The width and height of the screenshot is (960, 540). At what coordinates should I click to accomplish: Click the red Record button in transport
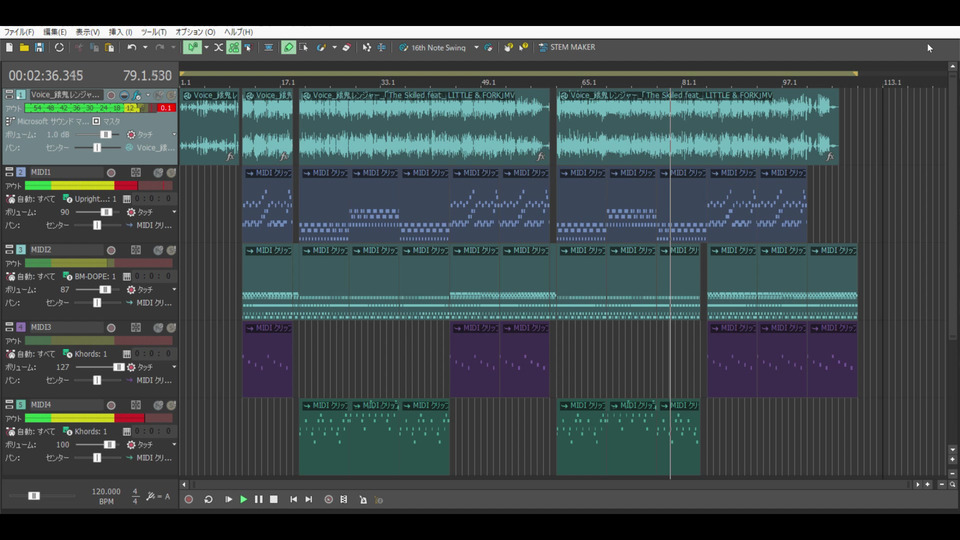[x=189, y=499]
